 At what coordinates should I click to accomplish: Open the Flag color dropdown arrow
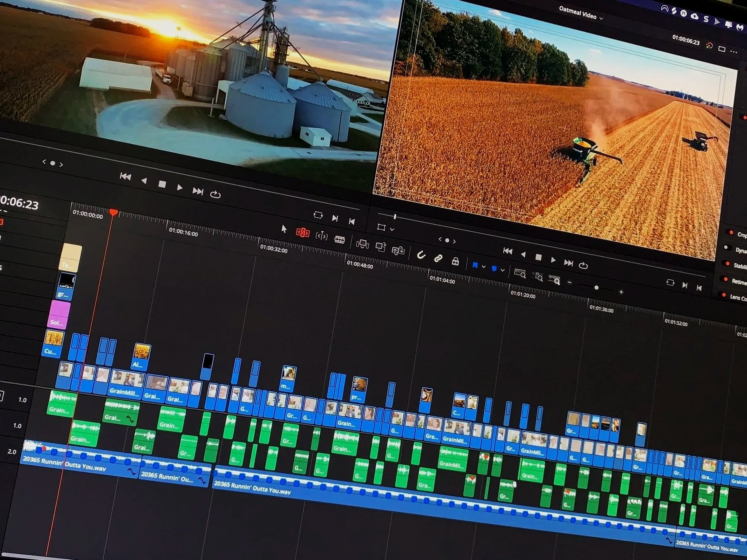click(484, 267)
